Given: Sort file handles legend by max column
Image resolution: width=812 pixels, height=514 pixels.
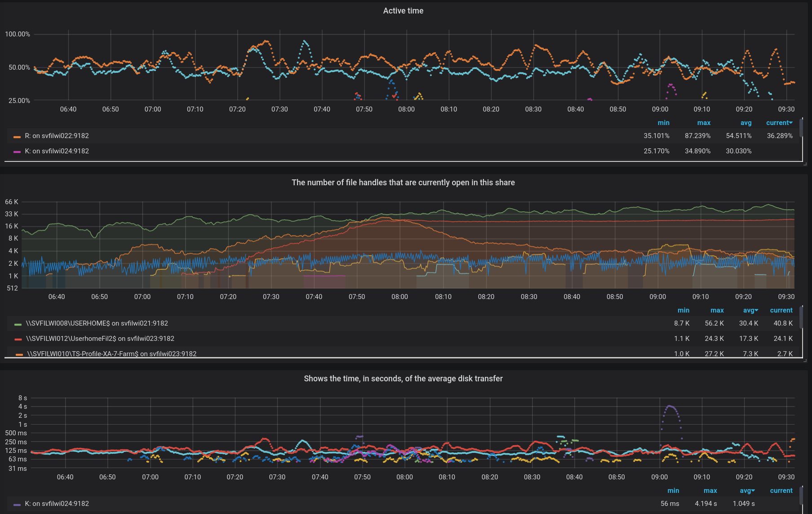Looking at the screenshot, I should pyautogui.click(x=717, y=310).
